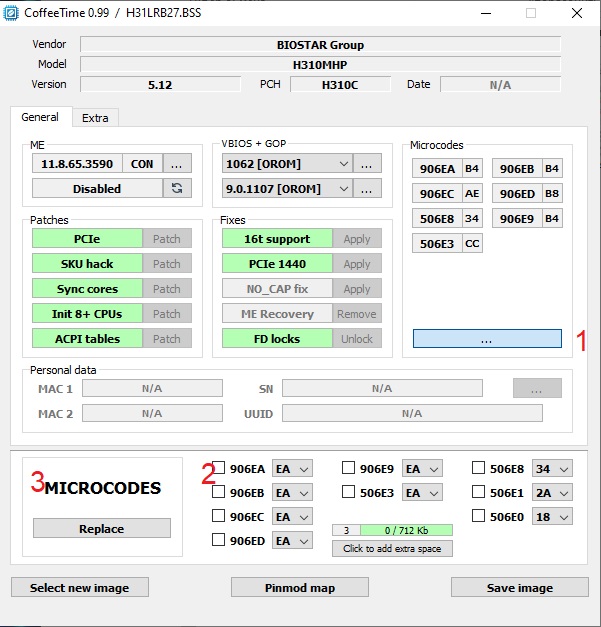Click the 506E3 CC microcode entry
The height and width of the screenshot is (627, 601).
click(x=447, y=243)
